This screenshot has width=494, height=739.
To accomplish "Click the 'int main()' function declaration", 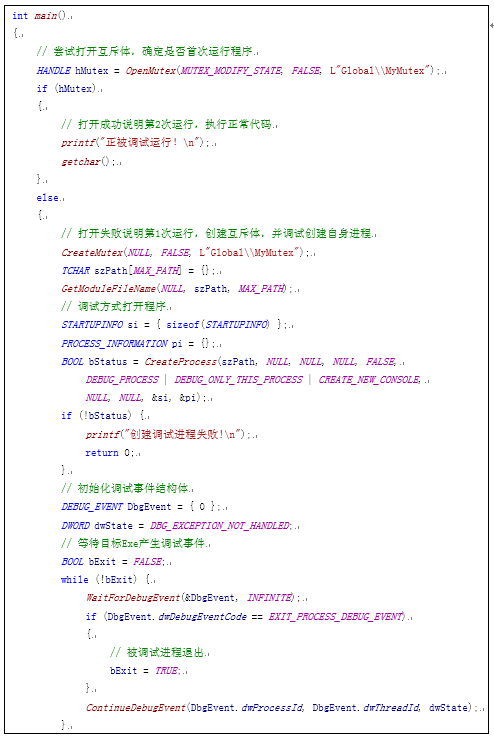I will click(41, 16).
